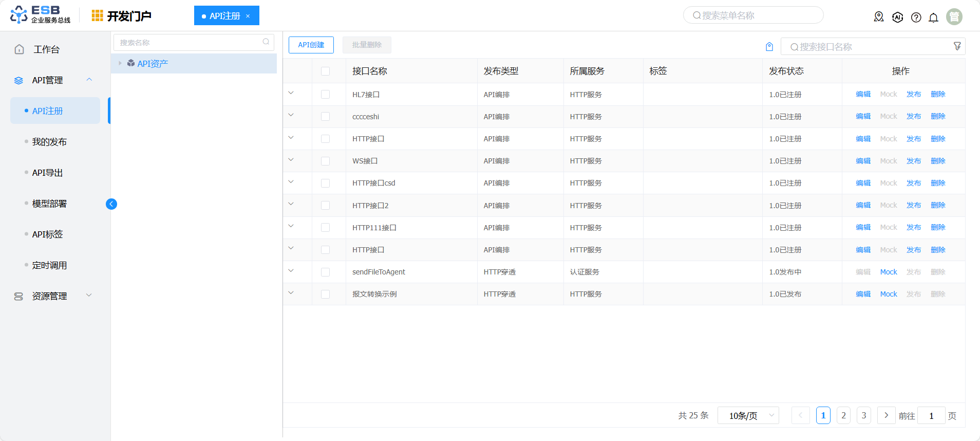Open the help question mark icon
Screen dimensions: 980x441
pos(916,17)
